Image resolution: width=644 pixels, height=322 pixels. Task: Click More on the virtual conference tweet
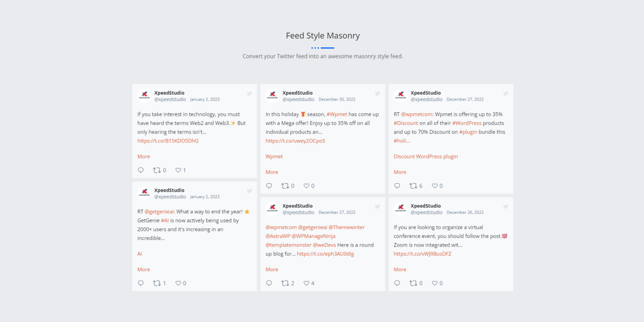pyautogui.click(x=400, y=270)
